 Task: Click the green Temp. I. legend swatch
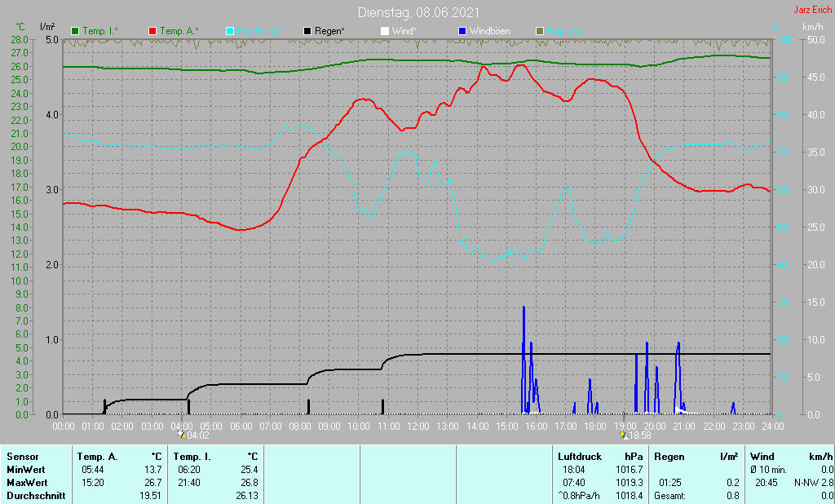(75, 31)
